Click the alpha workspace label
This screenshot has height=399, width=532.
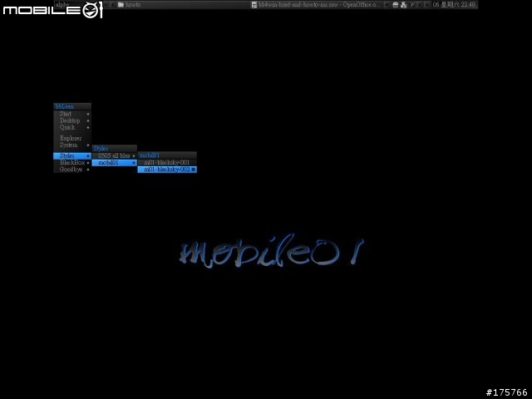point(62,5)
